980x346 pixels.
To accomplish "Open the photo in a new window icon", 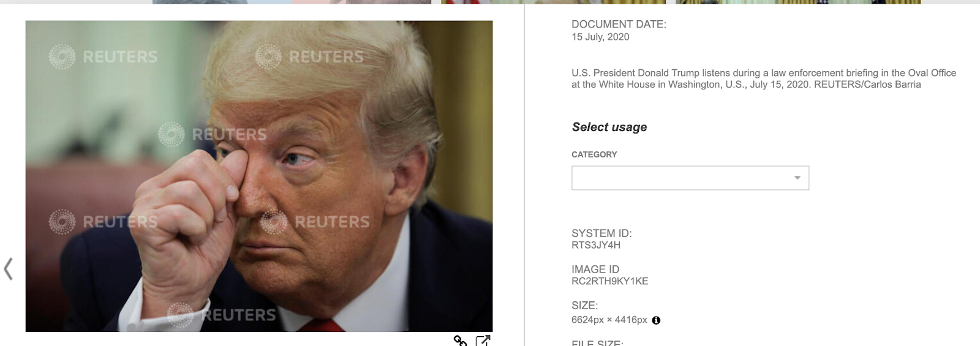I will [483, 340].
